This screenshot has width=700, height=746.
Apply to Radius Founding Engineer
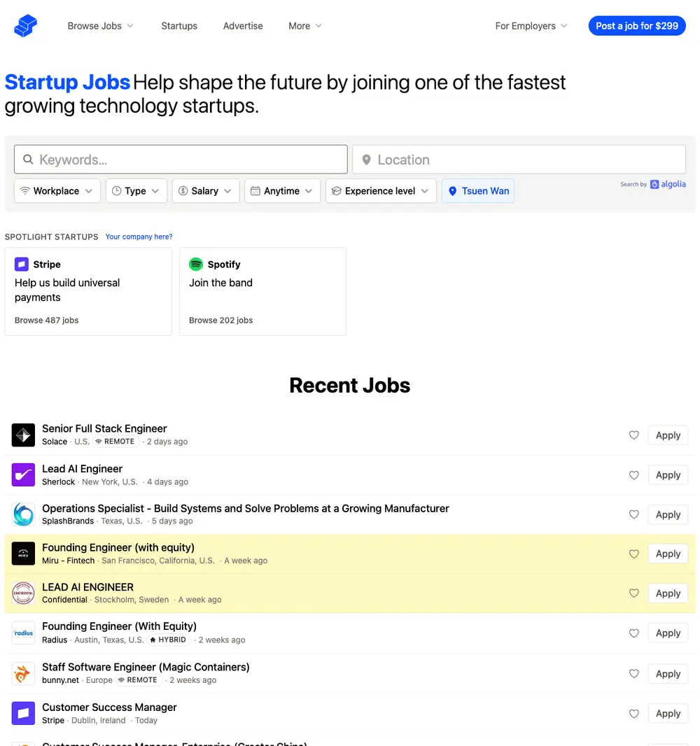click(x=668, y=633)
